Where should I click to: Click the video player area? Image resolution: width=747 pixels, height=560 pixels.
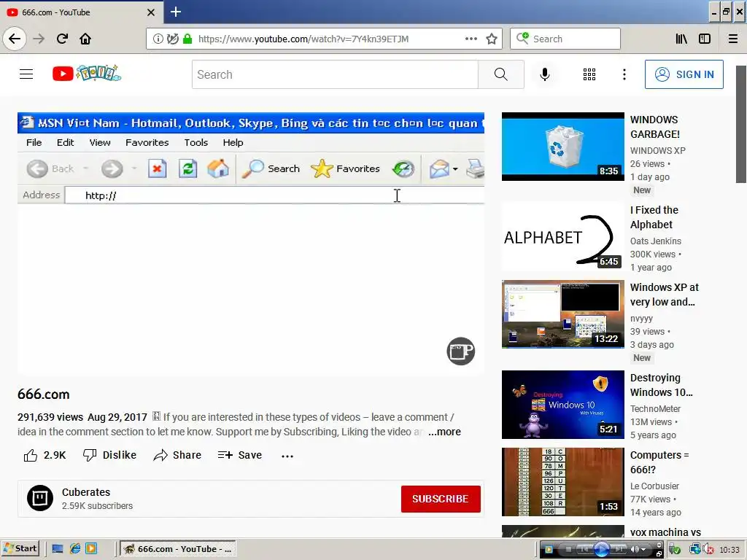[x=251, y=244]
